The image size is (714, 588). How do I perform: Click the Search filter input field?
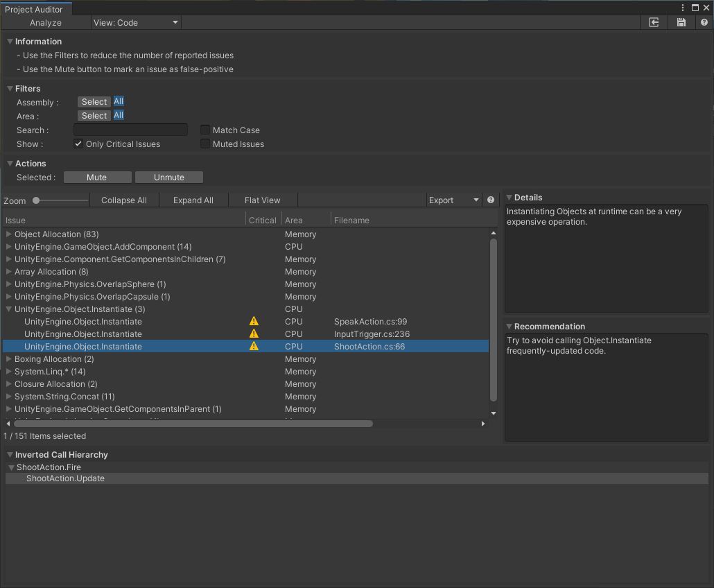pos(131,130)
